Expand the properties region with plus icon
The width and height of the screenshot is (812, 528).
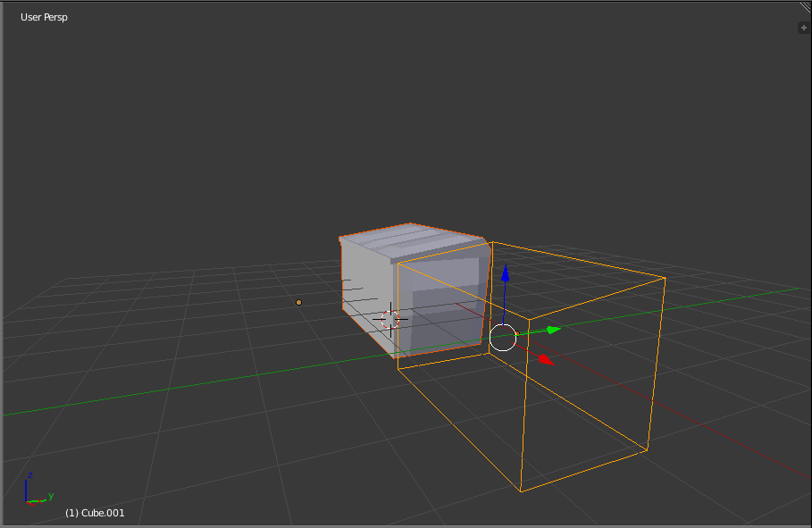pyautogui.click(x=804, y=28)
